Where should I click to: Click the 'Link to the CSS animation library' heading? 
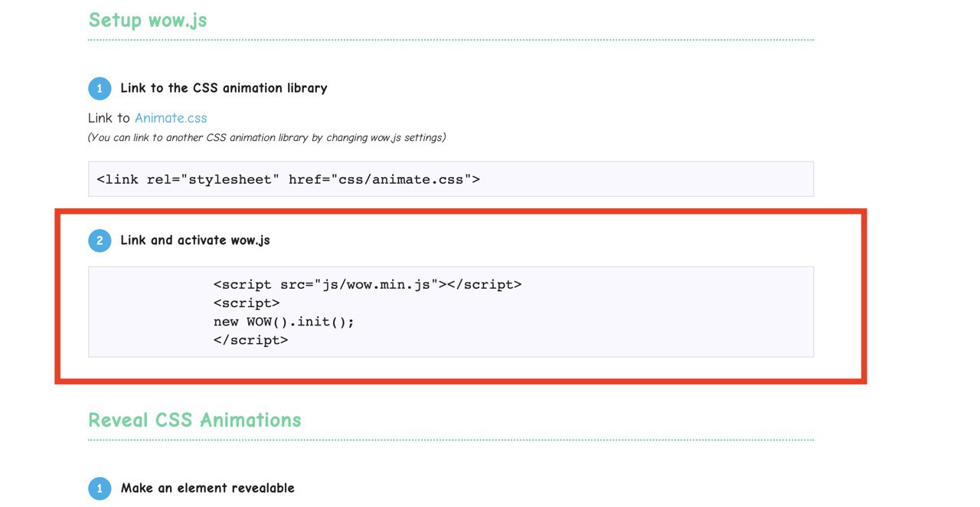tap(224, 88)
